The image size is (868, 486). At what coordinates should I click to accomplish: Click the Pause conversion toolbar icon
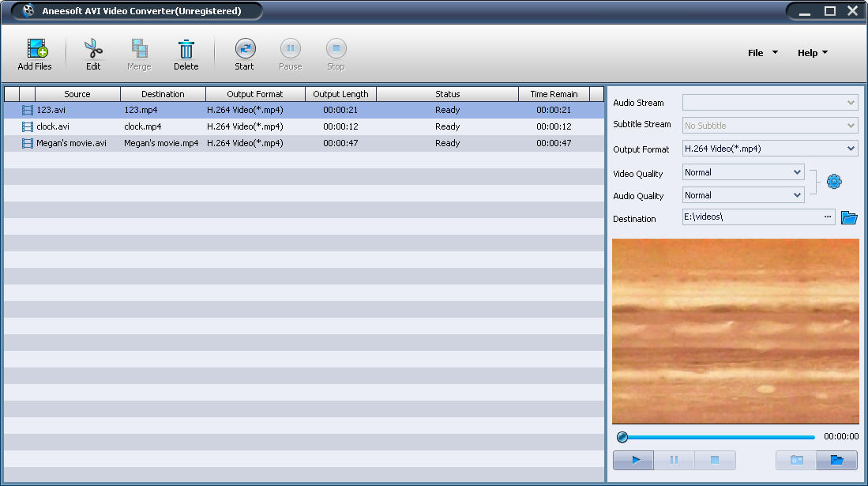(290, 48)
